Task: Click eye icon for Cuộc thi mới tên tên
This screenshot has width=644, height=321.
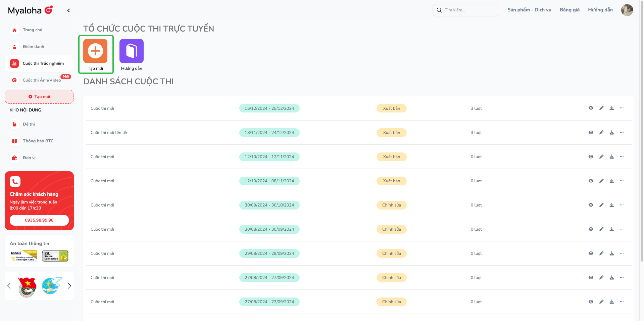Action: point(591,133)
